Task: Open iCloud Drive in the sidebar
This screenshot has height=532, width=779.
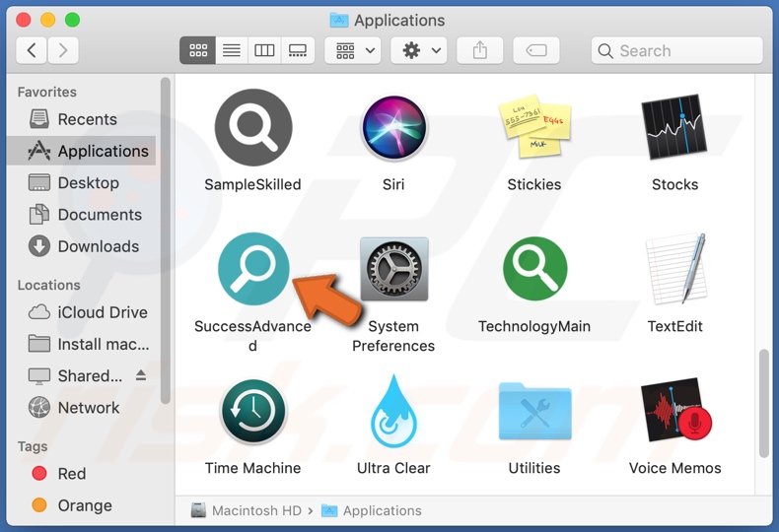Action: click(83, 312)
